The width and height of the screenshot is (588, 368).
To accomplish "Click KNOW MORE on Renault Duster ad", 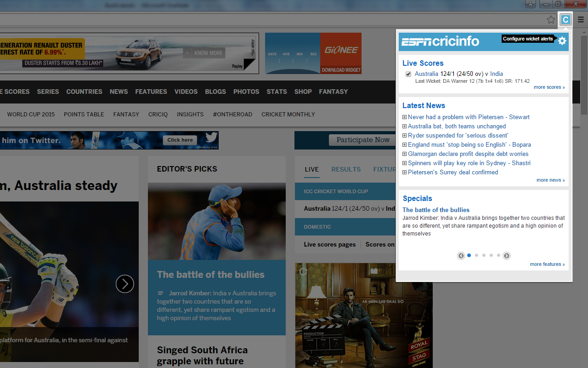I will 204,53.
